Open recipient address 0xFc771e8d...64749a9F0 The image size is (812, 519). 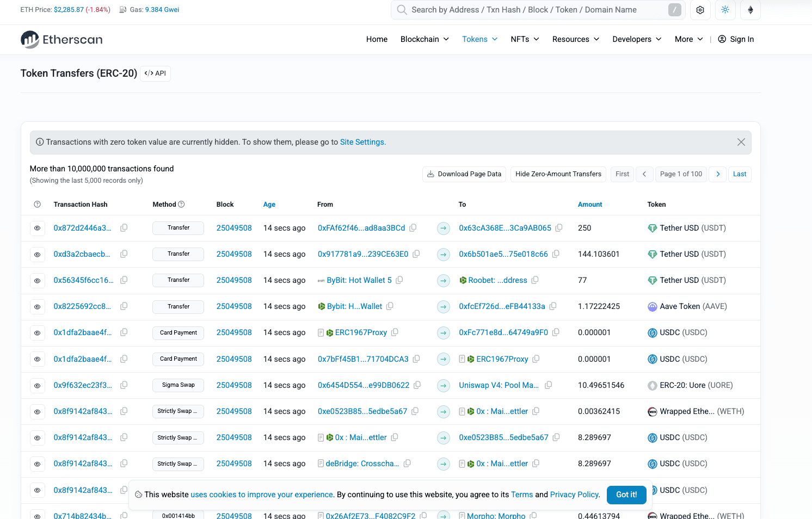click(x=503, y=332)
